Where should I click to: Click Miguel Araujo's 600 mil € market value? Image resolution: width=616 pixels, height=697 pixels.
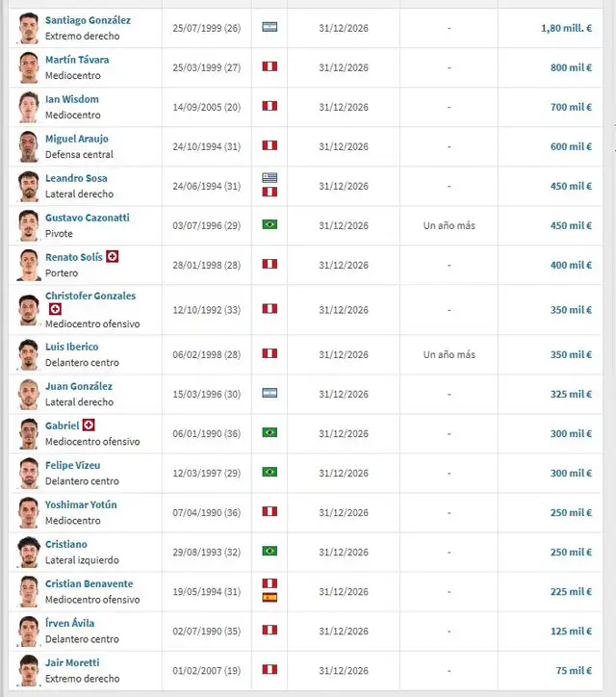[x=571, y=146]
